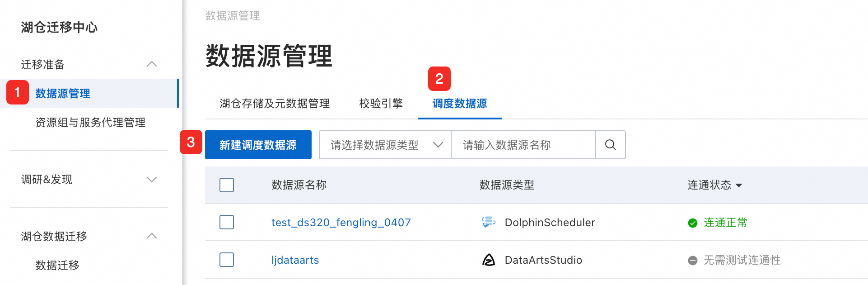Click the DolphinScheduler type cell text
The height and width of the screenshot is (285, 868).
[x=550, y=223]
